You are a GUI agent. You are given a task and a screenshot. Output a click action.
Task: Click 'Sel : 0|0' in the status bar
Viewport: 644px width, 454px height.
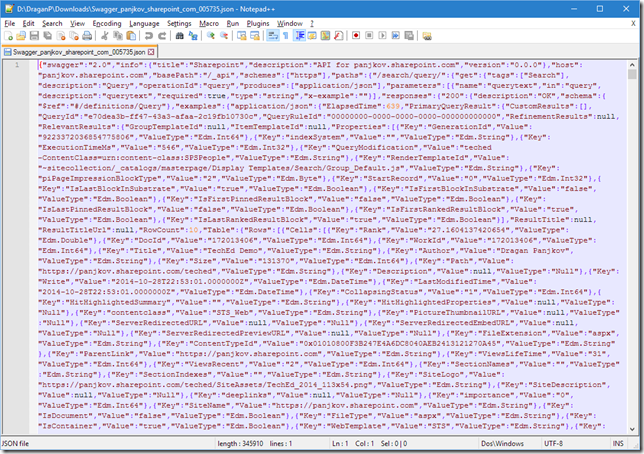point(394,444)
